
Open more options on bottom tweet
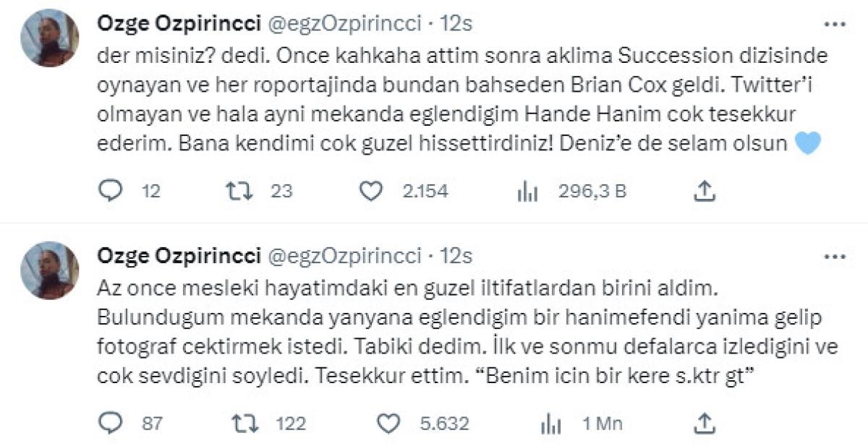click(x=834, y=256)
